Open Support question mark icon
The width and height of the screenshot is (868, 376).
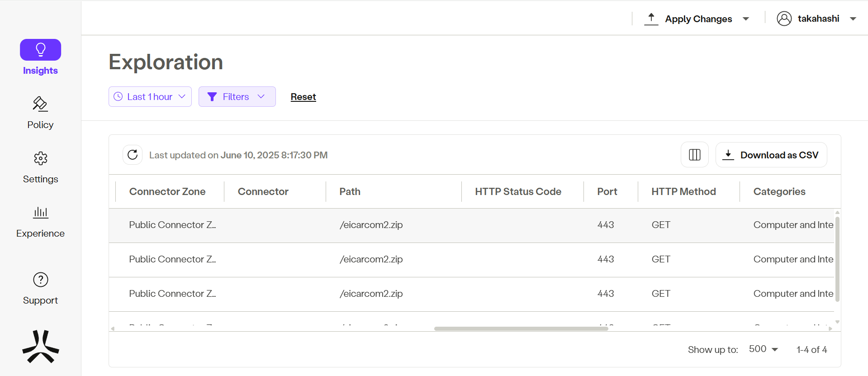[40, 280]
